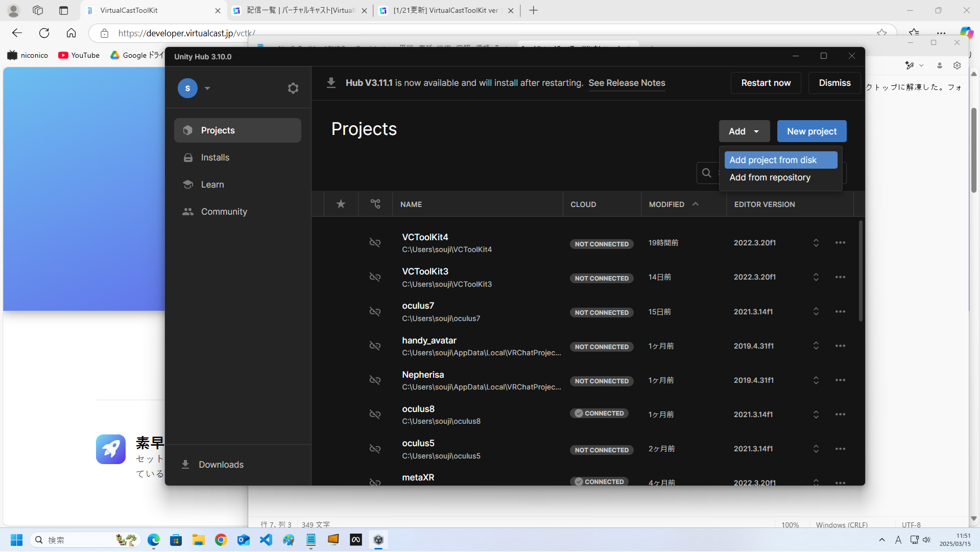Open more options for VCToolKit4

(x=840, y=243)
